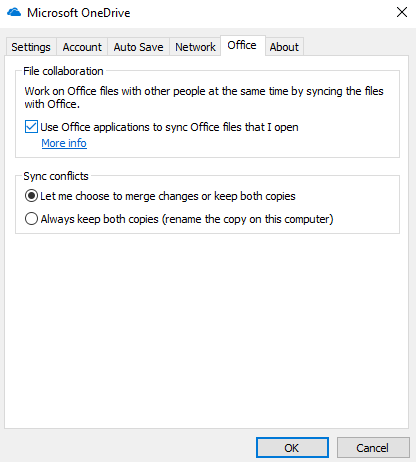Screen dimensions: 416x462
Task: Switch to the Settings tab
Action: click(x=31, y=47)
